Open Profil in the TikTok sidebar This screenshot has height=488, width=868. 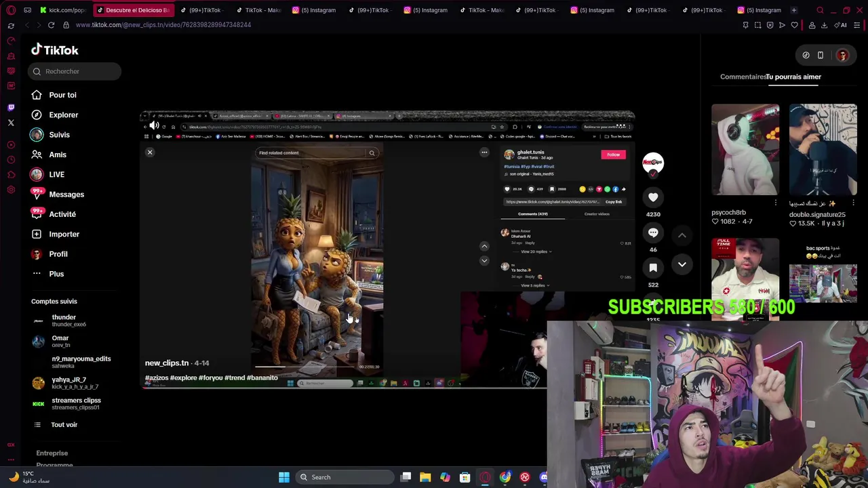coord(58,254)
